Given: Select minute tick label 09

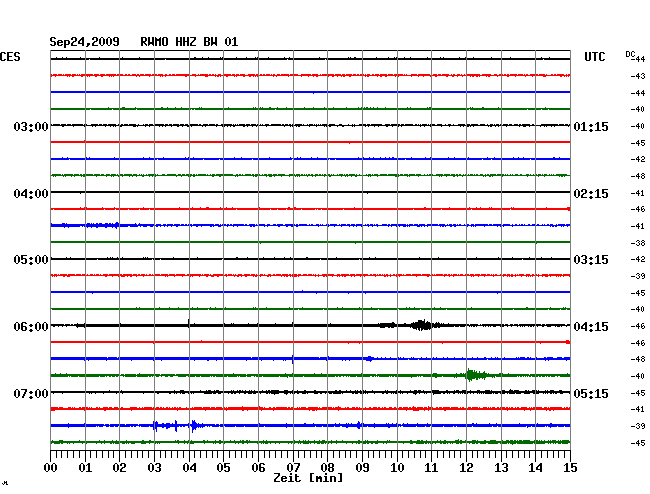Looking at the screenshot, I should 362,468.
